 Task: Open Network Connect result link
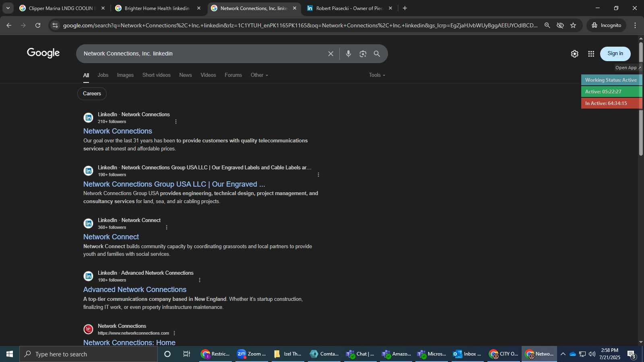coord(111,237)
